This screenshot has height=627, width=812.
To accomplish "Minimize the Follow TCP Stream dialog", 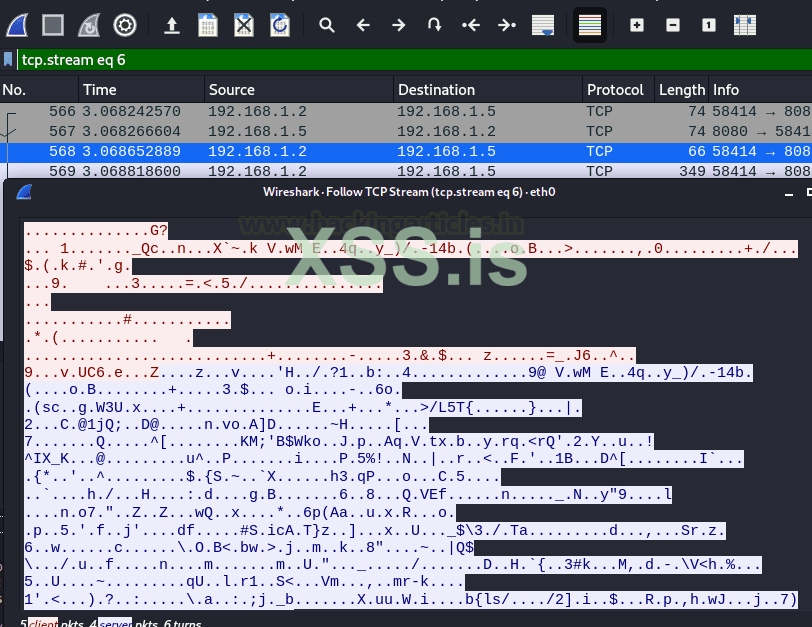I will coord(789,193).
